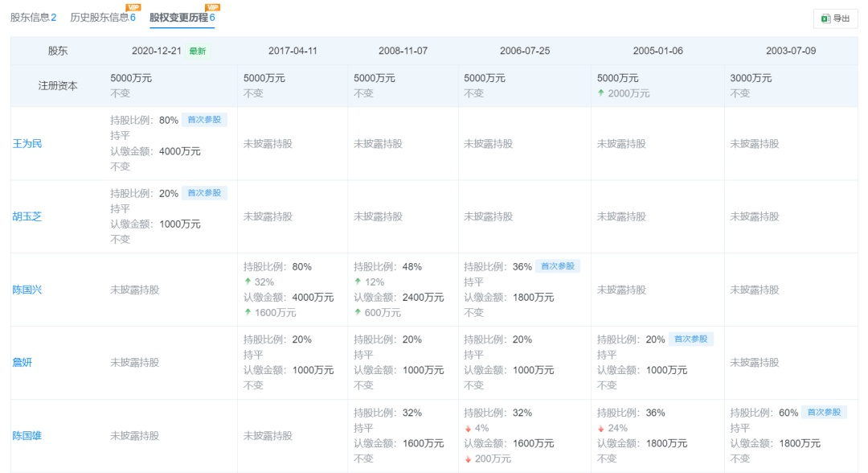Export the table with 导出 button

click(835, 19)
